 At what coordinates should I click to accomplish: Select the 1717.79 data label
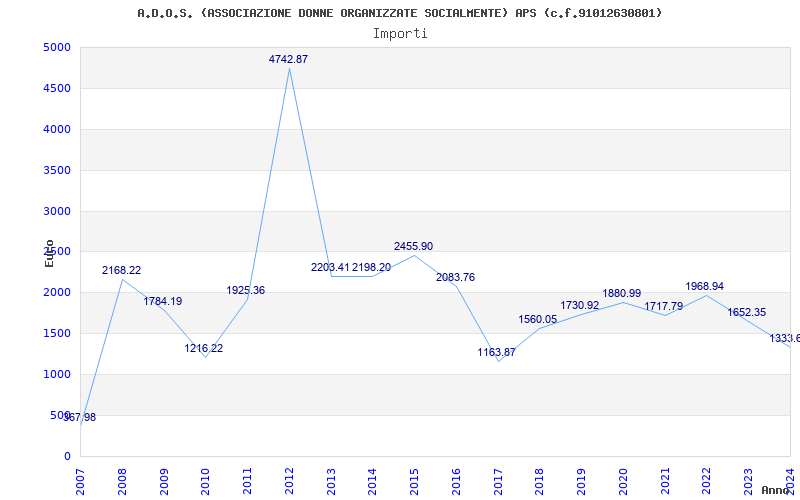point(664,307)
